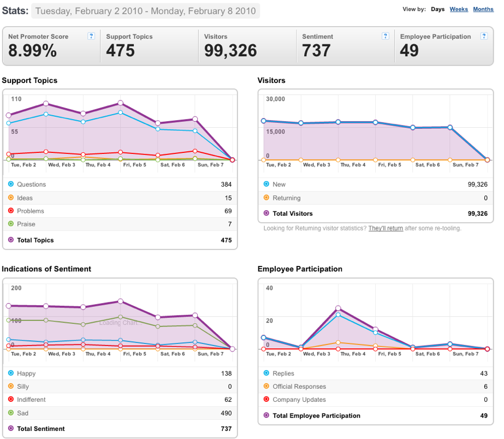
Task: Click the Replies row in Employee Participation legend
Action: click(x=376, y=373)
